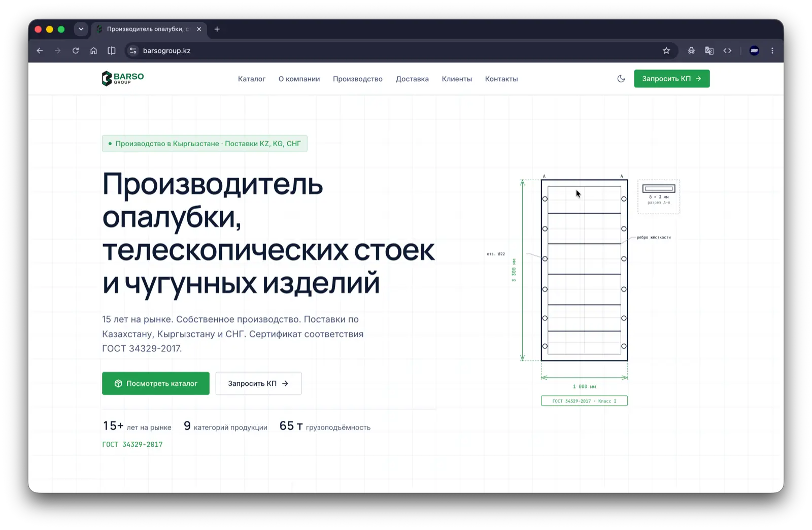Click the translate page icon
Viewport: 812px width, 530px height.
coord(709,51)
